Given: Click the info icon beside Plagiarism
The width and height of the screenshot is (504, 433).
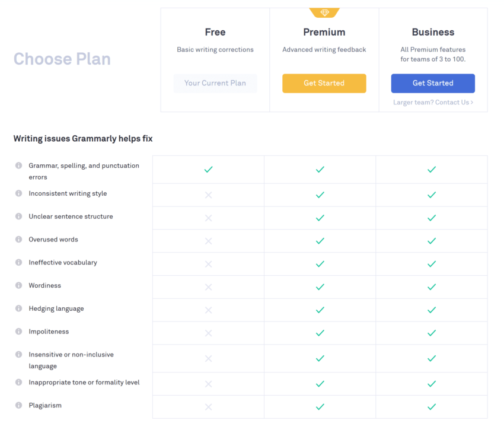Looking at the screenshot, I should (20, 405).
